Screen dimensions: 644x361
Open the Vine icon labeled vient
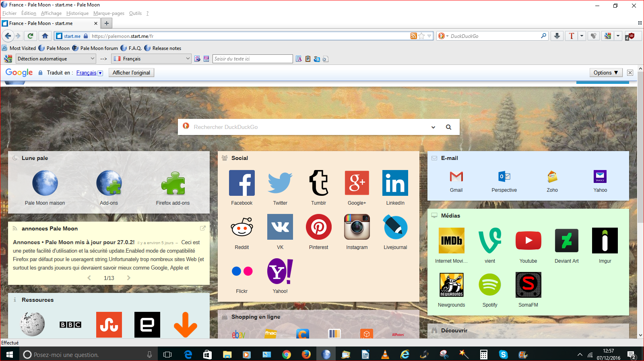(x=490, y=241)
